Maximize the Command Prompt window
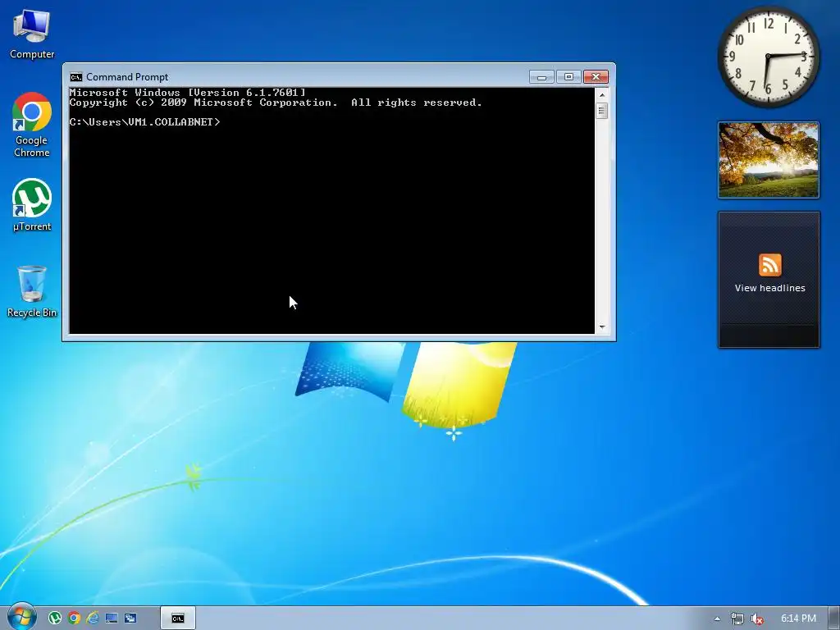The image size is (840, 630). 568,77
